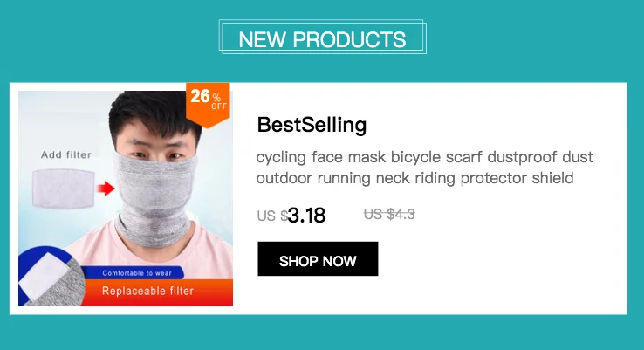Viewport: 644px width, 350px height.
Task: Click the Replaceable filter red banner
Action: [157, 292]
